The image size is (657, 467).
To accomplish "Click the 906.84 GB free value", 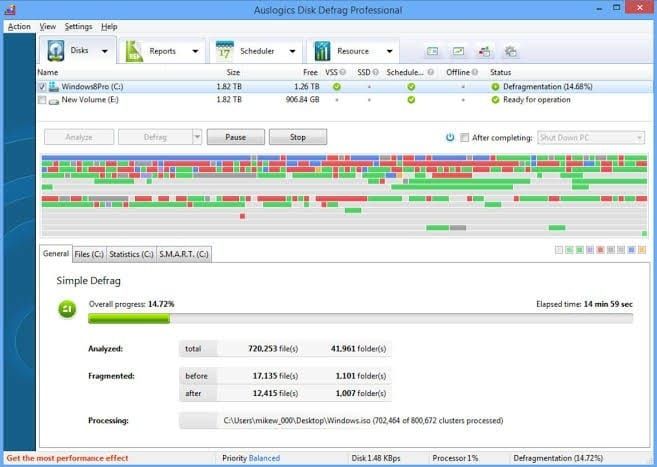I will tap(303, 100).
